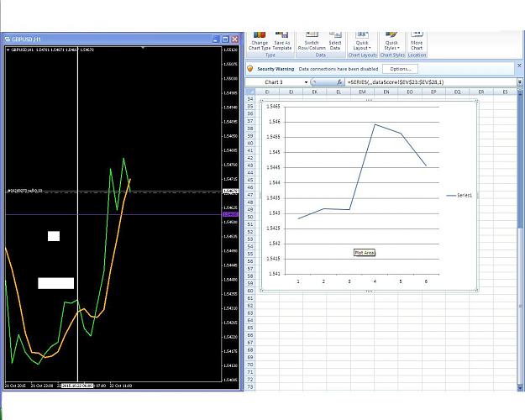525x420 pixels.
Task: Click the 1.541 vertical axis label
Action: click(x=274, y=274)
